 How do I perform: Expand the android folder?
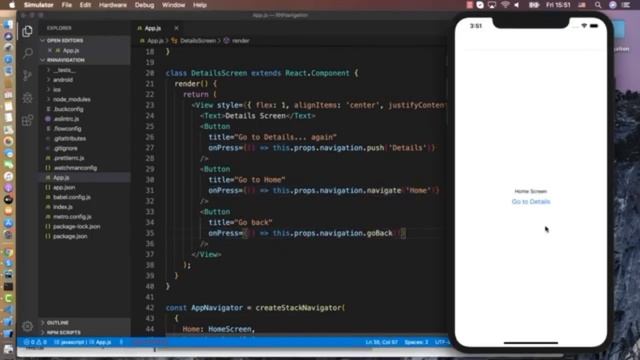[x=63, y=80]
